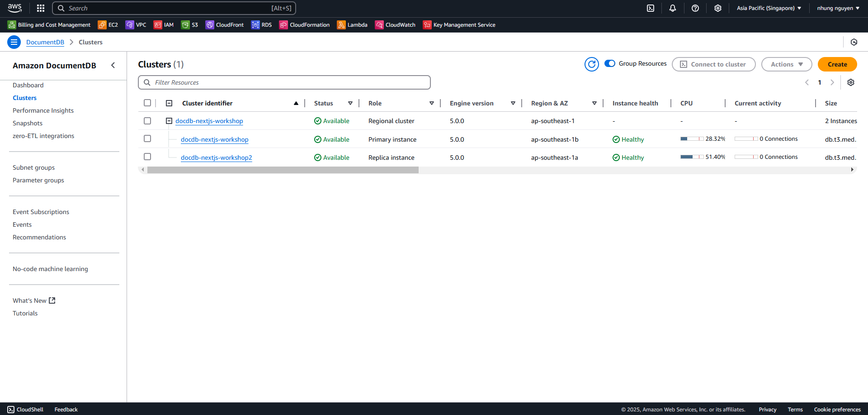Check the select-all clusters checkbox
This screenshot has width=868, height=415.
(x=147, y=103)
